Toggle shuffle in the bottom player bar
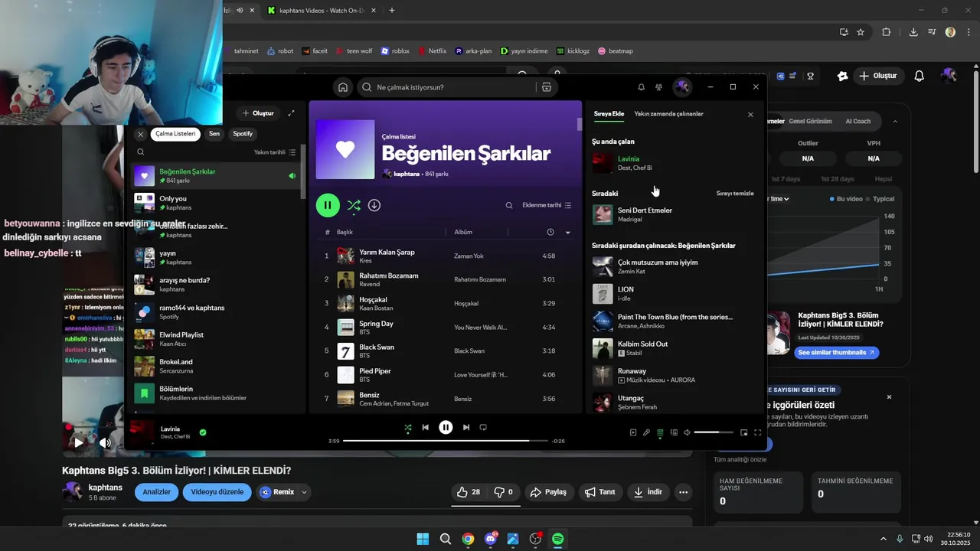 click(408, 428)
